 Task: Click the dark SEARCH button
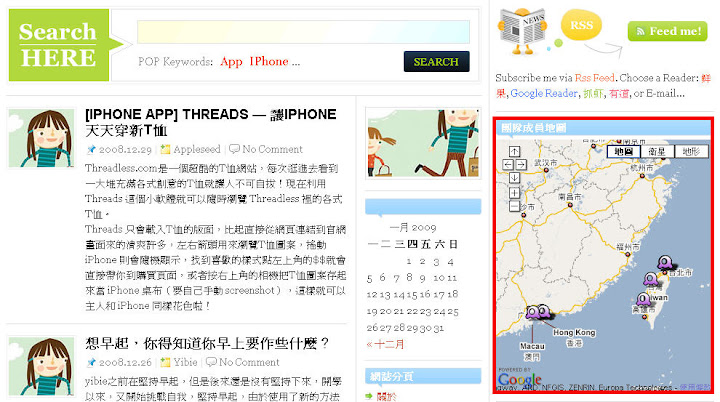coord(437,62)
